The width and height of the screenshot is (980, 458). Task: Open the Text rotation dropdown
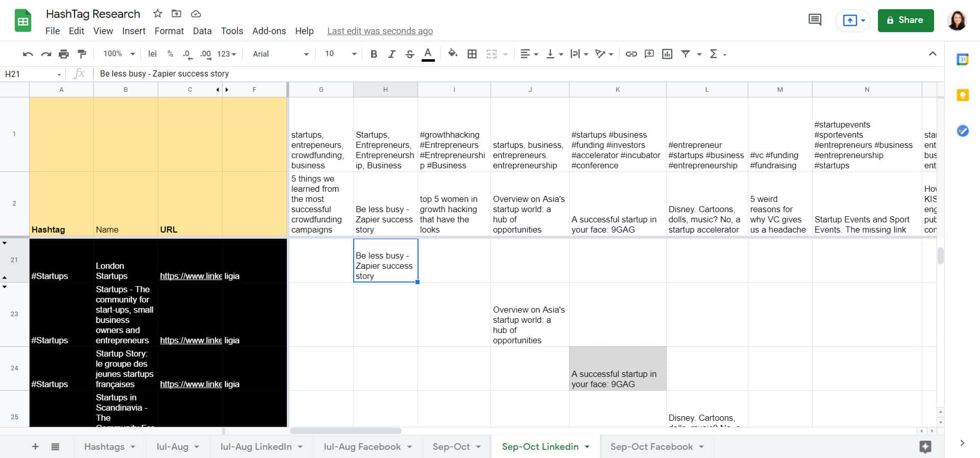(604, 54)
